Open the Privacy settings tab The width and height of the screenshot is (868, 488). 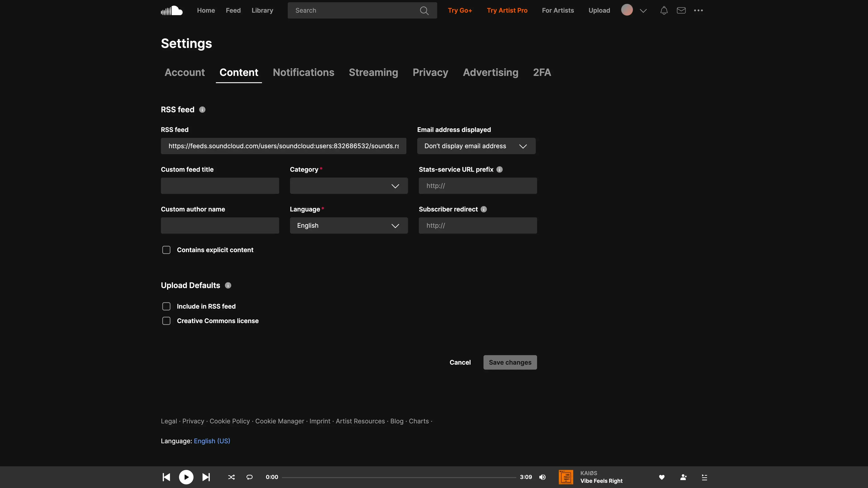pos(430,72)
